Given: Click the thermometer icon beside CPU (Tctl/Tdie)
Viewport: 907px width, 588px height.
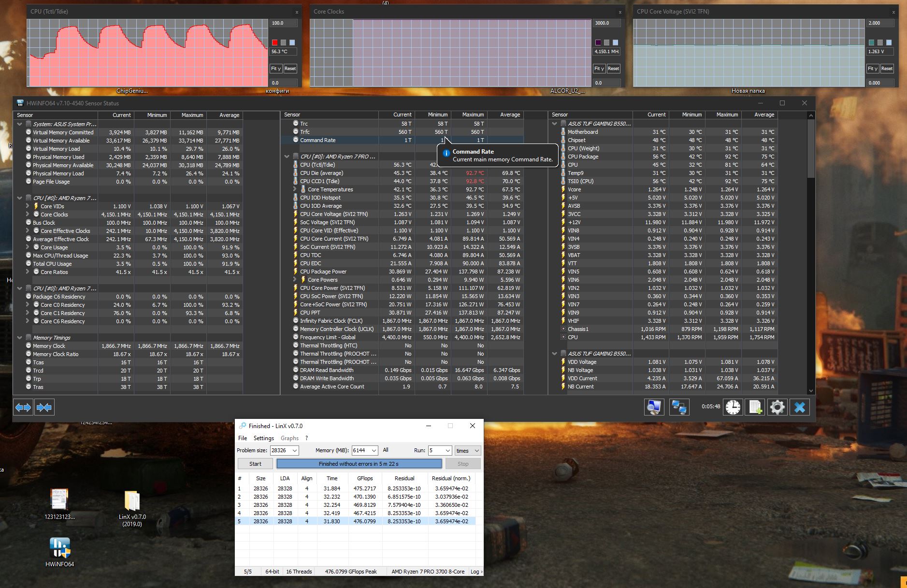Looking at the screenshot, I should tap(295, 165).
